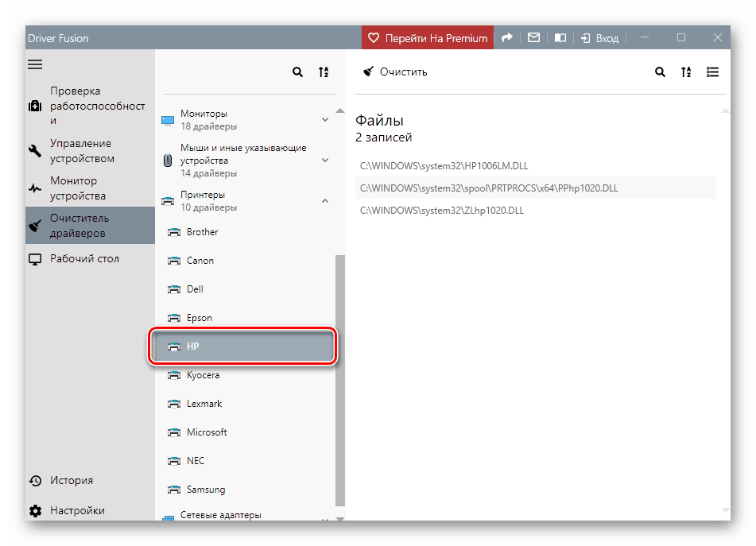
Task: Sort the files list
Action: point(686,72)
